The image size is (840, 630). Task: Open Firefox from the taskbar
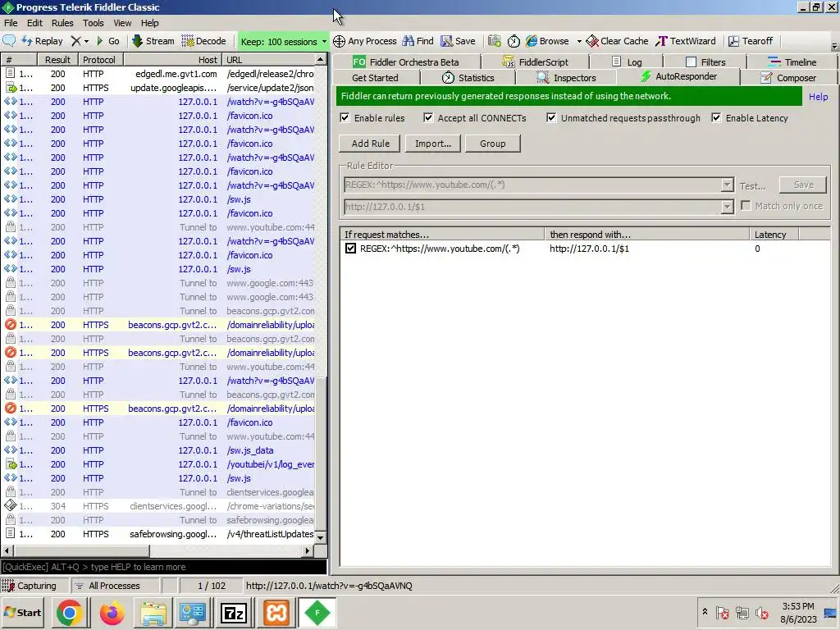[112, 613]
